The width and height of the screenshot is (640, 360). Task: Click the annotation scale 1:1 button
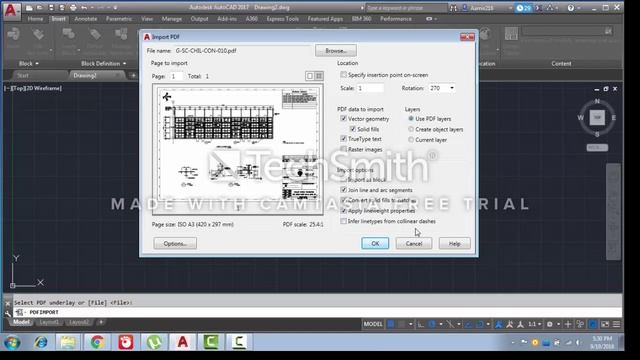coord(532,324)
